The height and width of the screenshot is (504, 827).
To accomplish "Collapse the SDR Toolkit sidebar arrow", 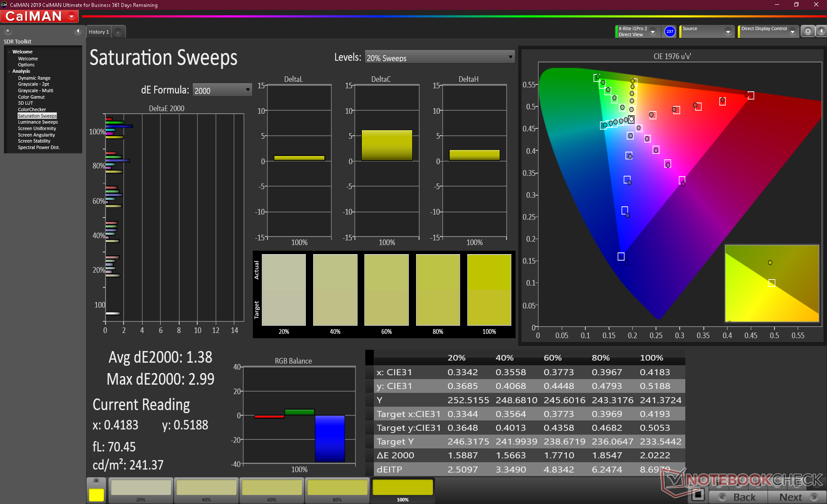I will click(78, 31).
